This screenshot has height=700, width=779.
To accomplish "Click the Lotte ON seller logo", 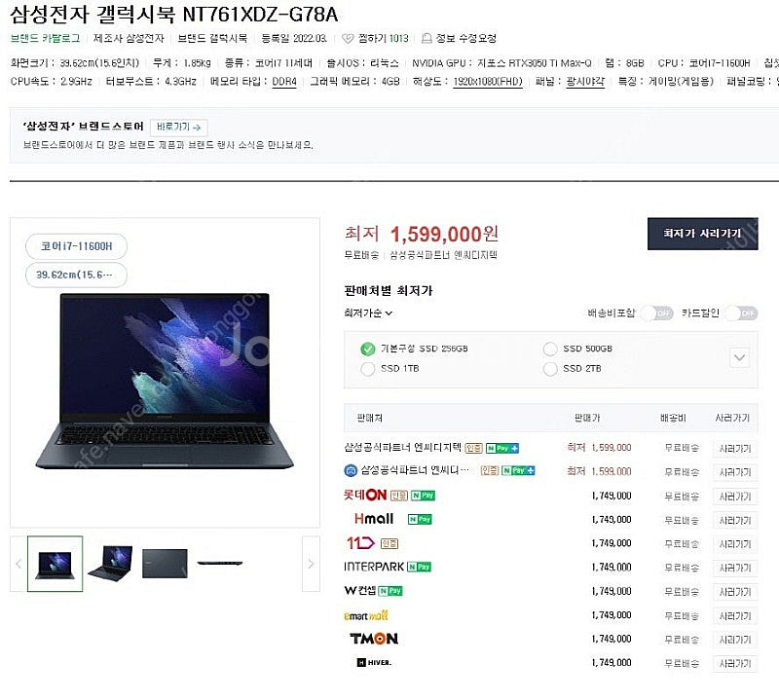I will [x=365, y=495].
